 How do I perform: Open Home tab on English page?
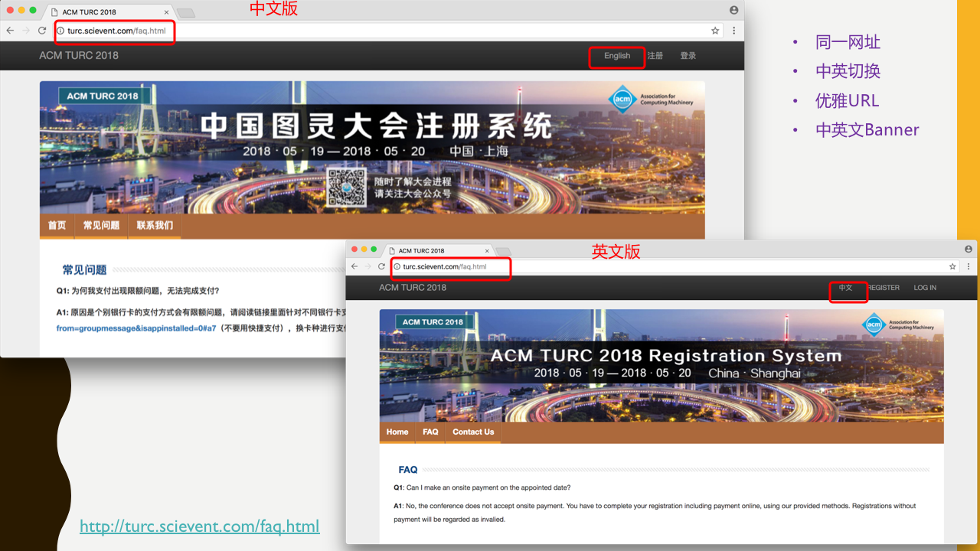[x=397, y=432]
